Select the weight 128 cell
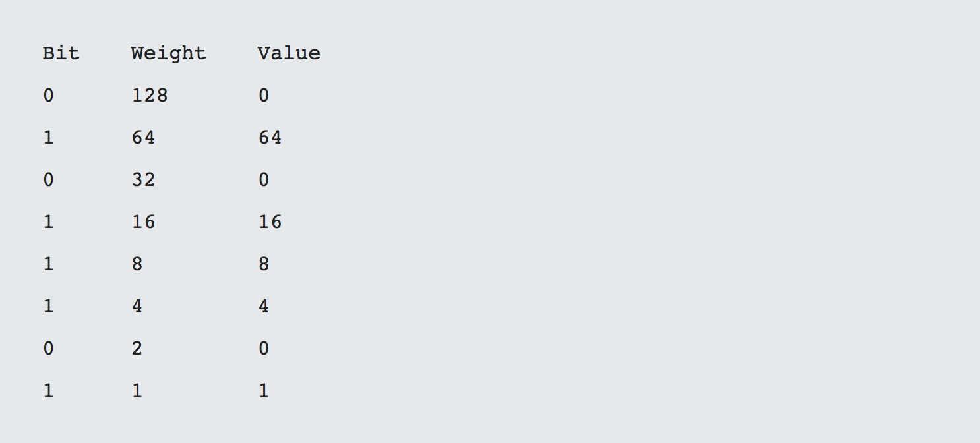Screen dimensions: 980x443 tap(150, 96)
